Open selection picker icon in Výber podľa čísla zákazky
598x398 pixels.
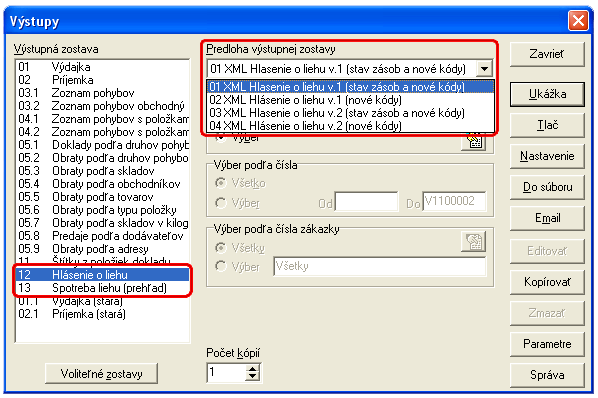tap(473, 241)
